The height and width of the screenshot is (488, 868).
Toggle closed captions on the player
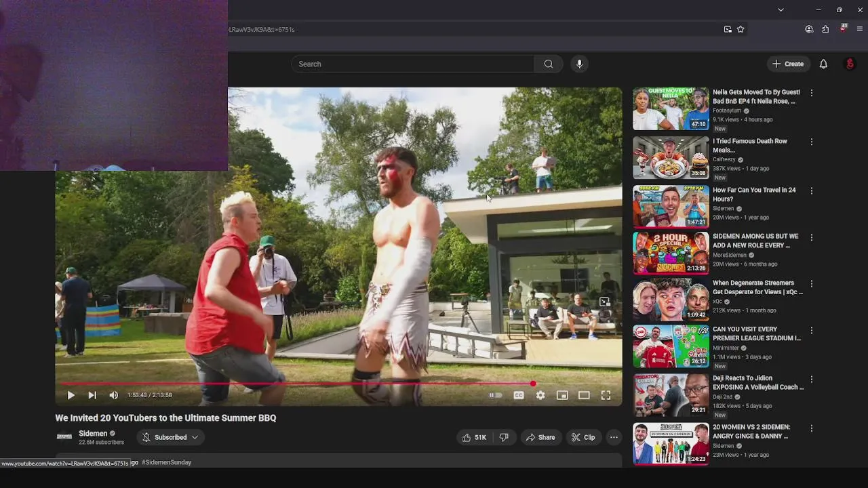519,395
